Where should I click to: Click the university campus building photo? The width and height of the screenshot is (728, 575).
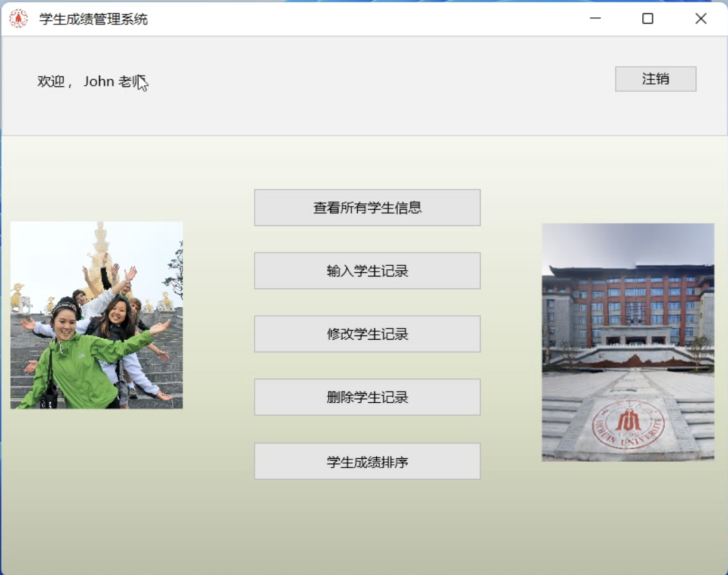click(628, 342)
